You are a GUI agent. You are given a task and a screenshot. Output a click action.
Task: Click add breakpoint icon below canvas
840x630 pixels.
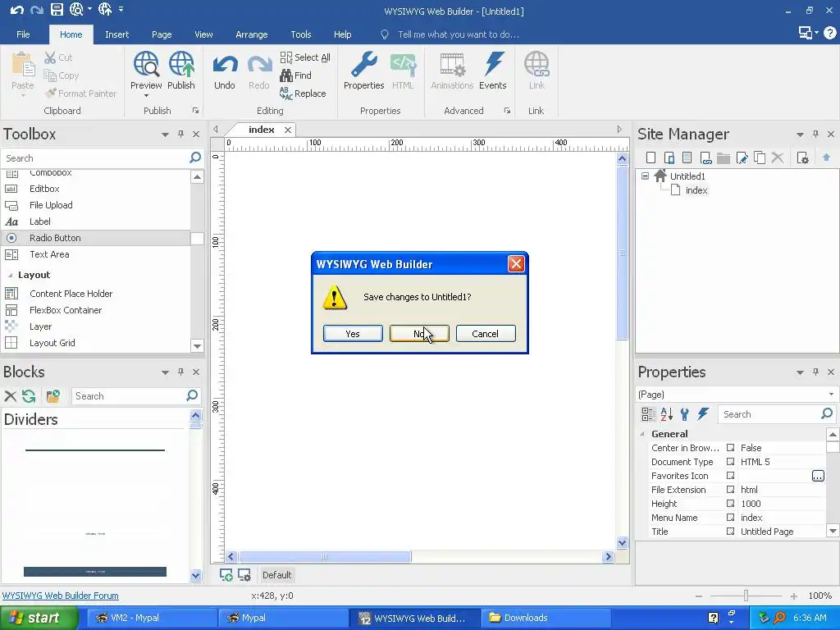click(226, 575)
